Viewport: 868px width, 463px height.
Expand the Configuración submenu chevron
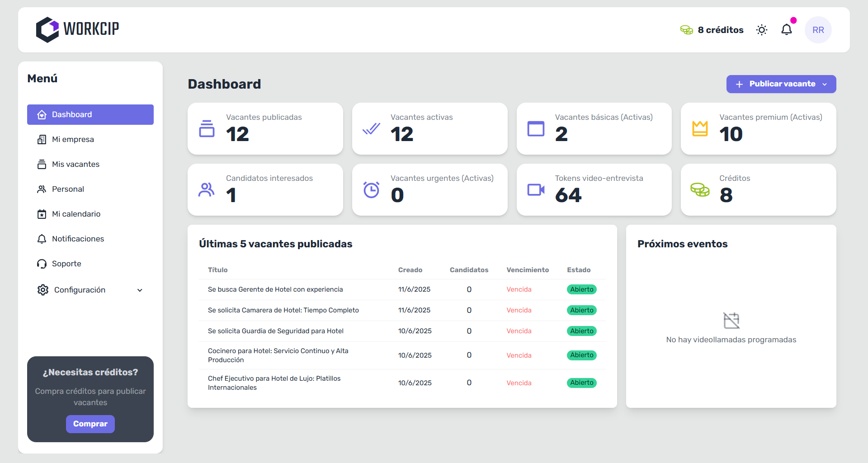(x=140, y=290)
